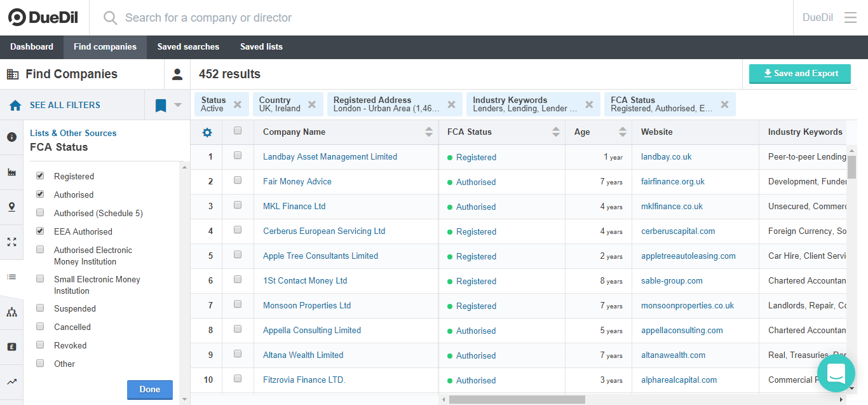Remove the Industry Keywords filter chip
This screenshot has width=868, height=405.
coord(589,104)
